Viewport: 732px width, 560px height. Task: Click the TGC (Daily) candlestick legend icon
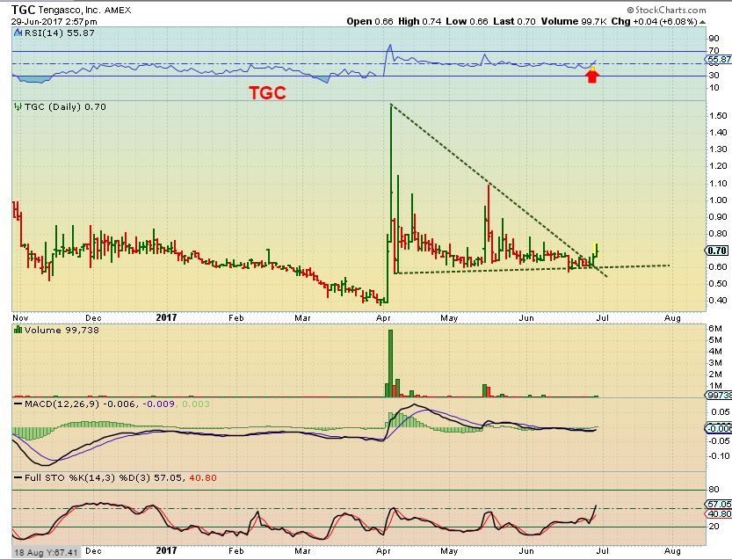(x=18, y=106)
